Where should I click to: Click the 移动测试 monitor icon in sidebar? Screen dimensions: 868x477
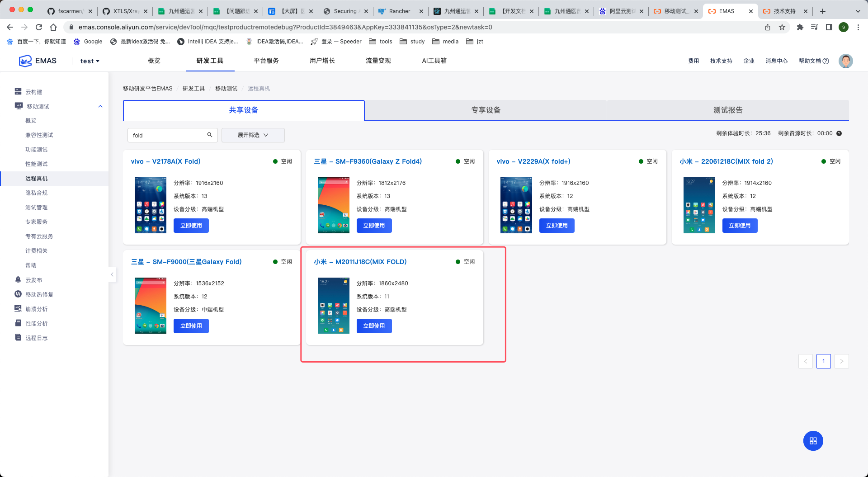pyautogui.click(x=19, y=106)
